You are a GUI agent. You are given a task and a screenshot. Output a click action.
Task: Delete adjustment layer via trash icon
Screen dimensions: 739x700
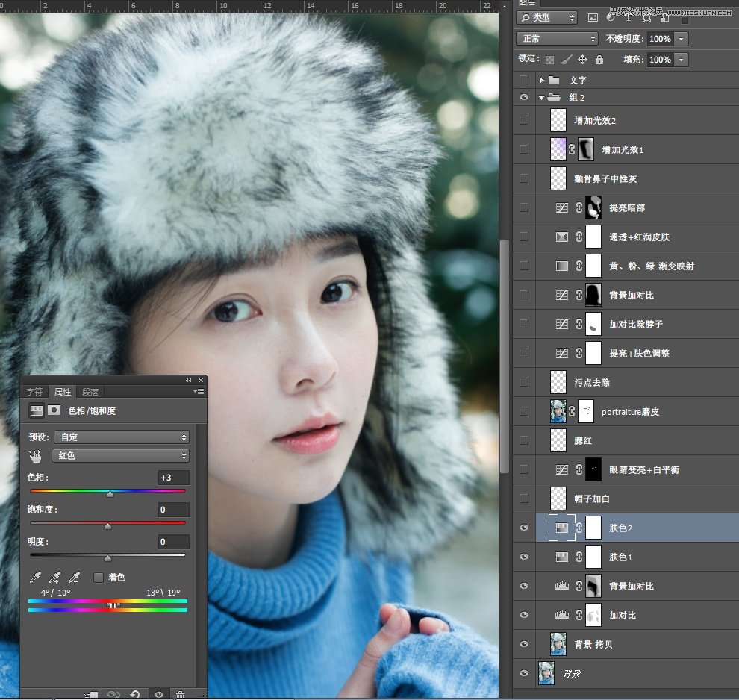tap(180, 694)
